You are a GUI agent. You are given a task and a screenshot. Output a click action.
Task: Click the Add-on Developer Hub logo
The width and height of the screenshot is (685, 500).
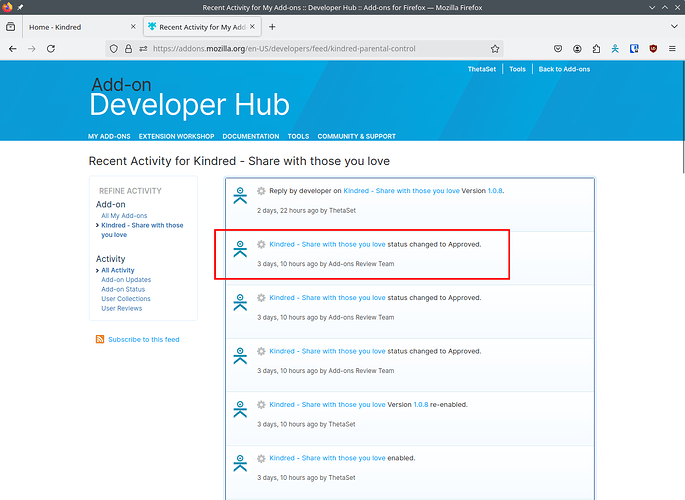coord(189,97)
